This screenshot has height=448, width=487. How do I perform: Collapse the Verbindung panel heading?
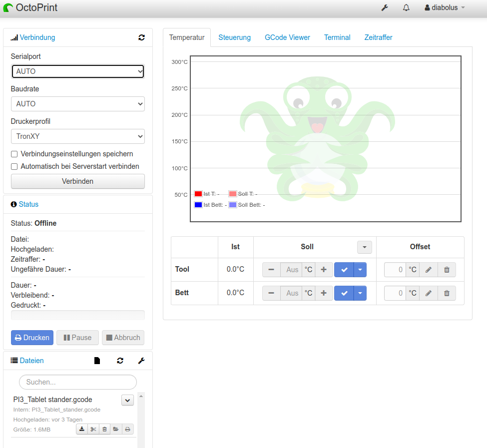point(37,37)
